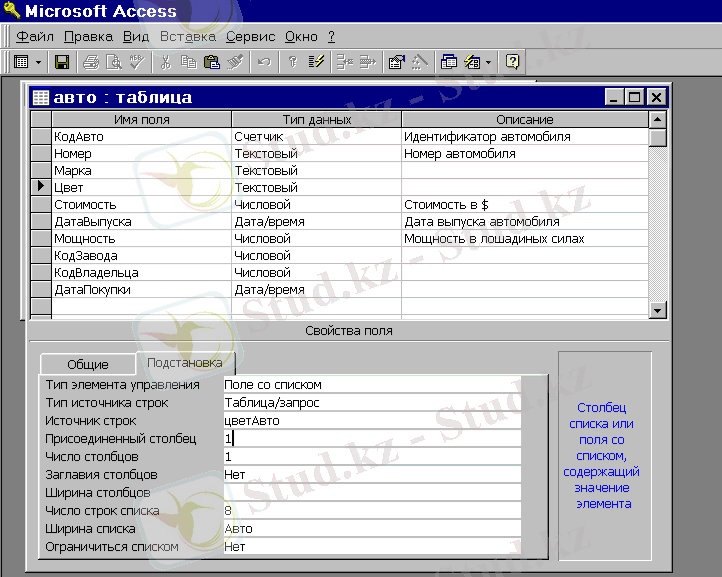The image size is (722, 577).
Task: Click scrollbar down arrow in table grid
Action: (657, 311)
